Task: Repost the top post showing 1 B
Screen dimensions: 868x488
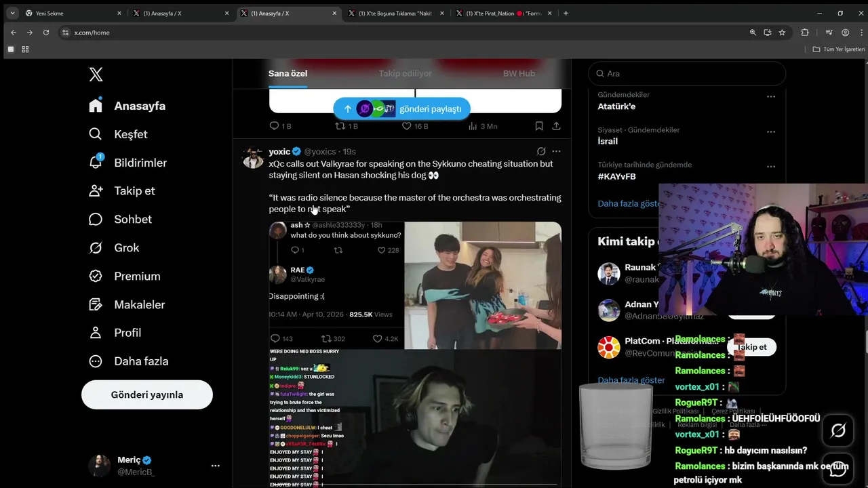Action: click(347, 126)
